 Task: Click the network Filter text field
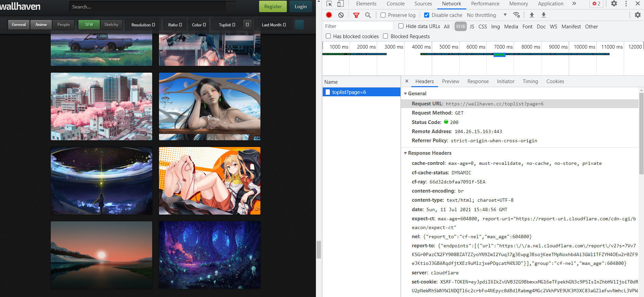[358, 26]
